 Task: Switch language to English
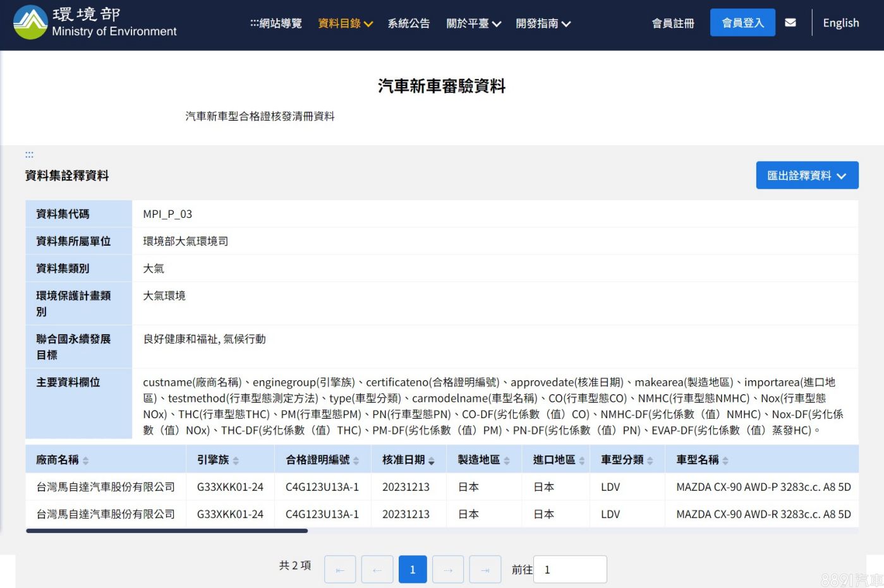click(x=840, y=23)
